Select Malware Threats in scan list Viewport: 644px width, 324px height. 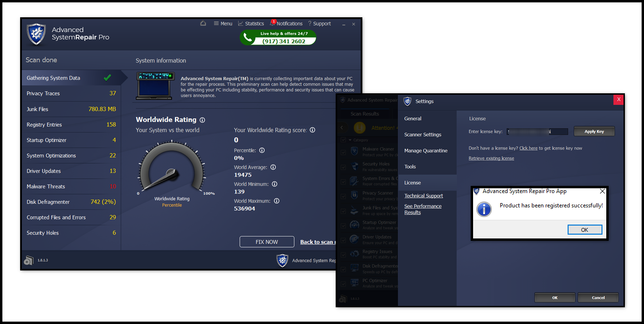72,186
